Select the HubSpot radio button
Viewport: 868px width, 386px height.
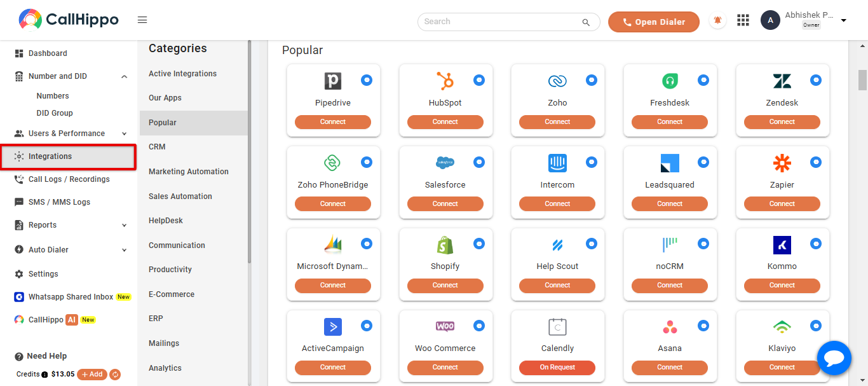(479, 80)
